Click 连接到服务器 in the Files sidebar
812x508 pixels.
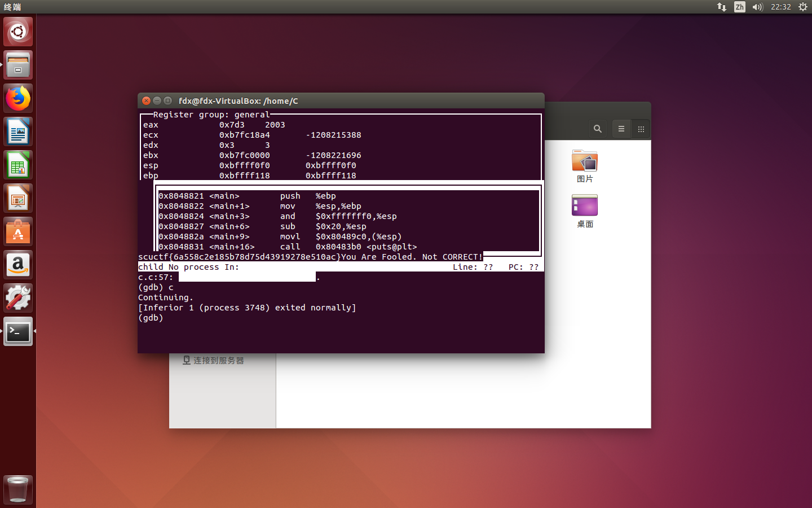pyautogui.click(x=213, y=360)
